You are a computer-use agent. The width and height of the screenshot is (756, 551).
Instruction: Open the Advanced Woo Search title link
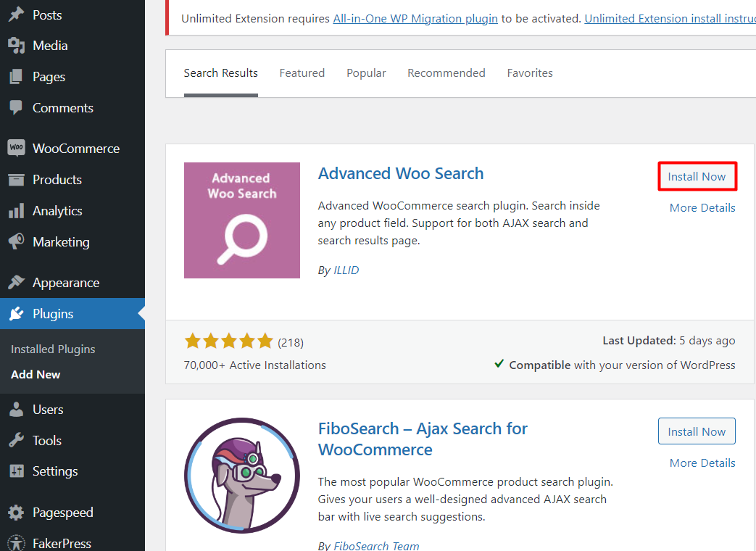click(x=401, y=173)
